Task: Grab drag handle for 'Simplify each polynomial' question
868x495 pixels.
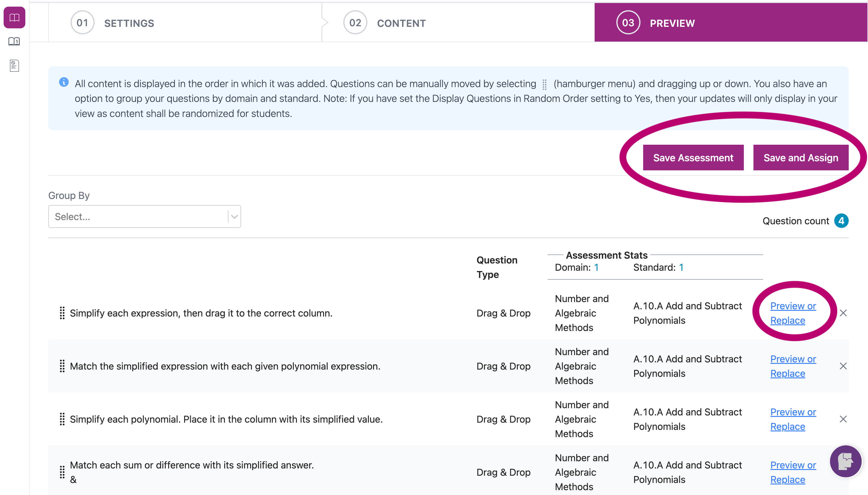Action: pyautogui.click(x=62, y=419)
